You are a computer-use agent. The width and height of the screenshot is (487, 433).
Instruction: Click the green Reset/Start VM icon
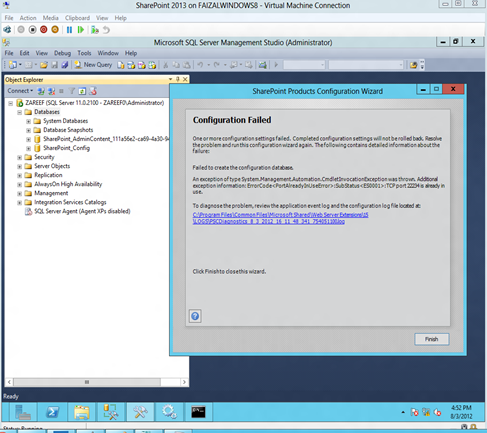click(80, 30)
